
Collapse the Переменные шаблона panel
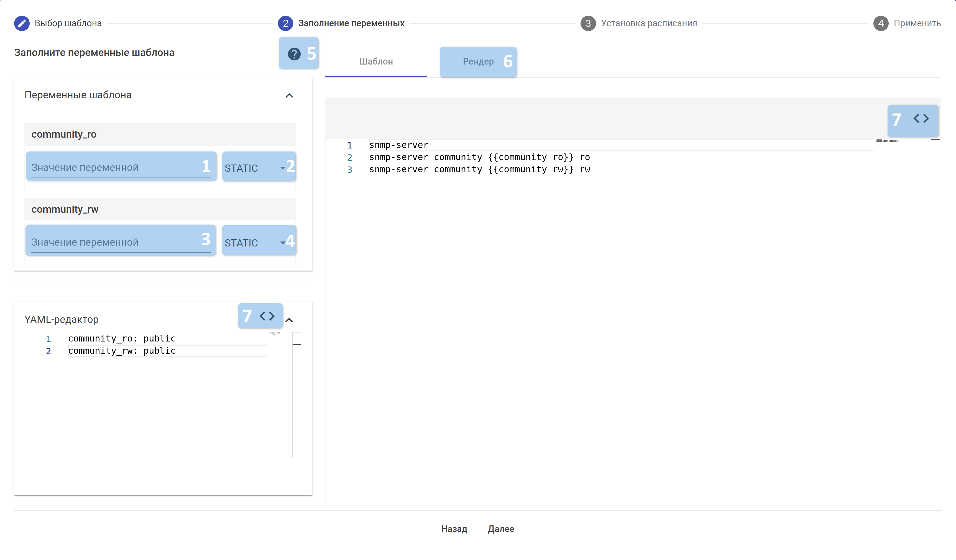pos(289,96)
